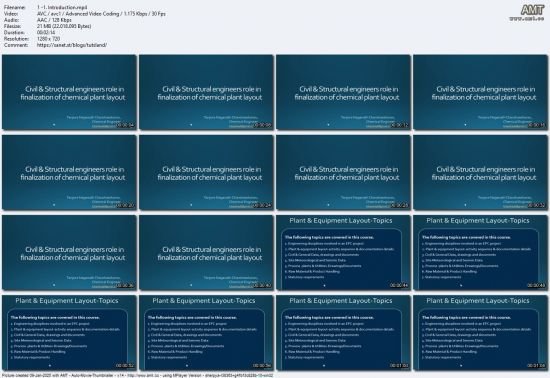Select the frame at timestamp 00:00:28
Screen dimensions: 550x378
tap(343, 173)
